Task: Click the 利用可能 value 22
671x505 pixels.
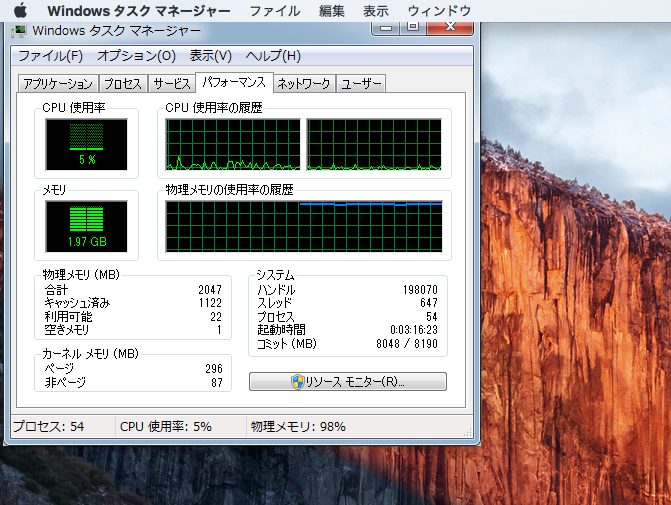Action: point(216,317)
